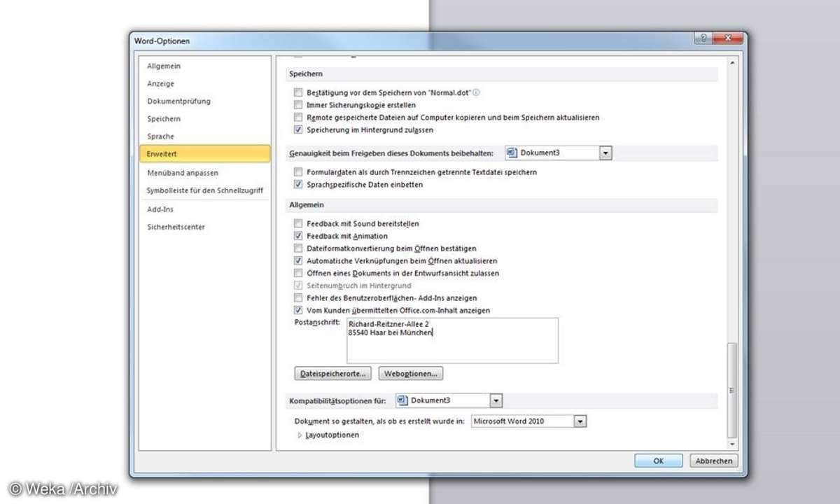Open Genauigkeit beim Freigeben document dropdown
This screenshot has height=504, width=840.
(x=605, y=153)
